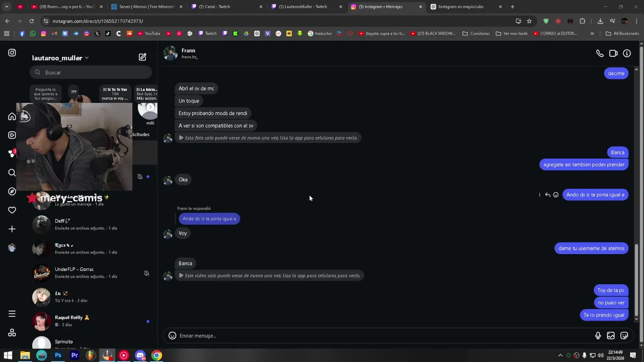The image size is (644, 362).
Task: Play the view-once photo message
Action: [x=268, y=138]
